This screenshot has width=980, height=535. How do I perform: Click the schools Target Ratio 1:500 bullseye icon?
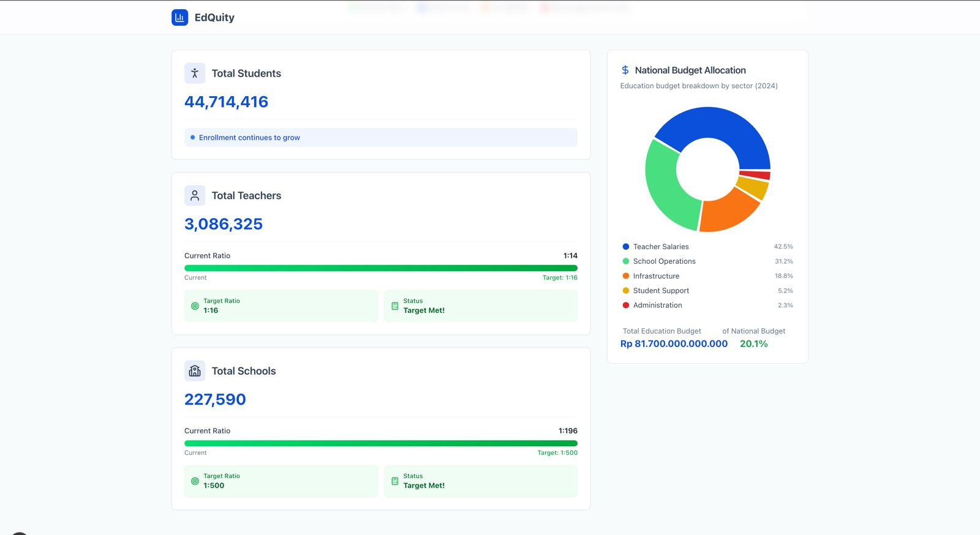click(195, 481)
